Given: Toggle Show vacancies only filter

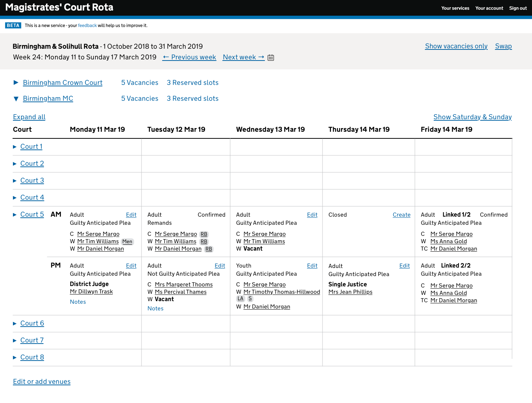Looking at the screenshot, I should [456, 46].
